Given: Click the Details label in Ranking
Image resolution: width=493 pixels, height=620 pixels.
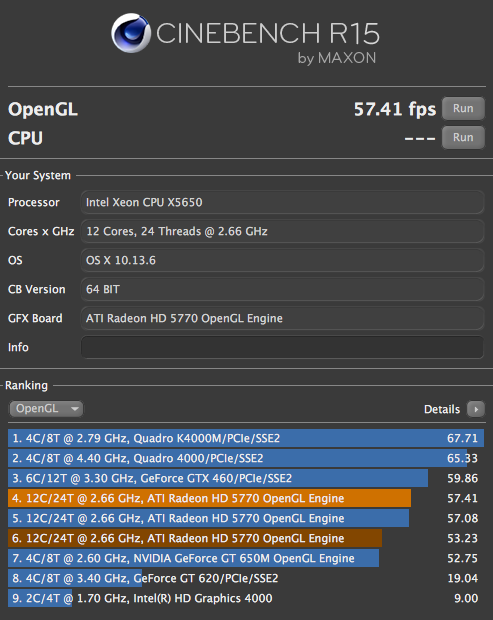Looking at the screenshot, I should coord(442,409).
